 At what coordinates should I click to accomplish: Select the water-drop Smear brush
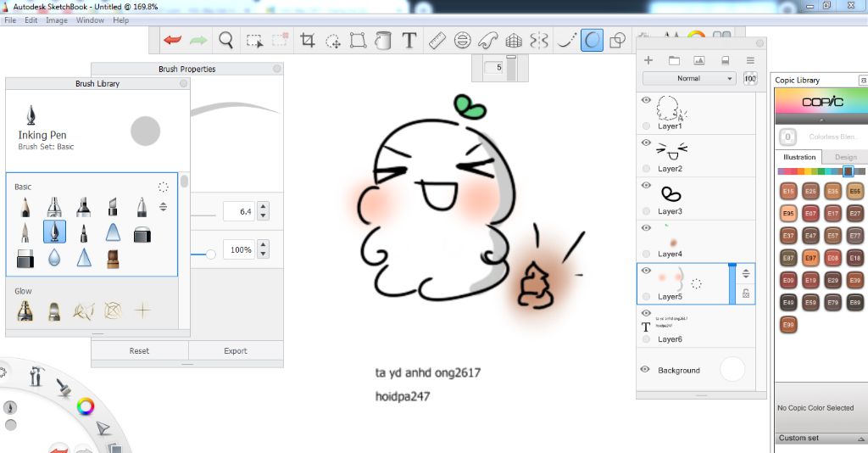[53, 257]
